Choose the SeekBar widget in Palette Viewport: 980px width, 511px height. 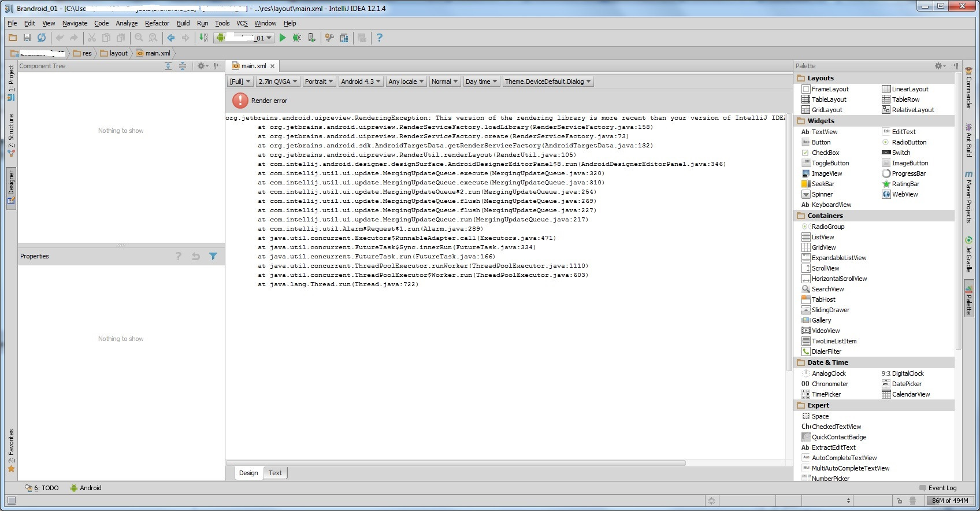818,184
